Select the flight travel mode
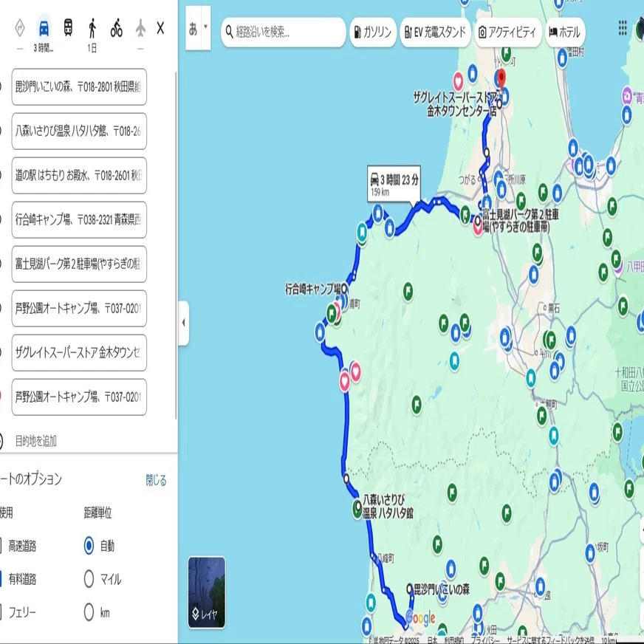This screenshot has width=644, height=644. (x=140, y=28)
